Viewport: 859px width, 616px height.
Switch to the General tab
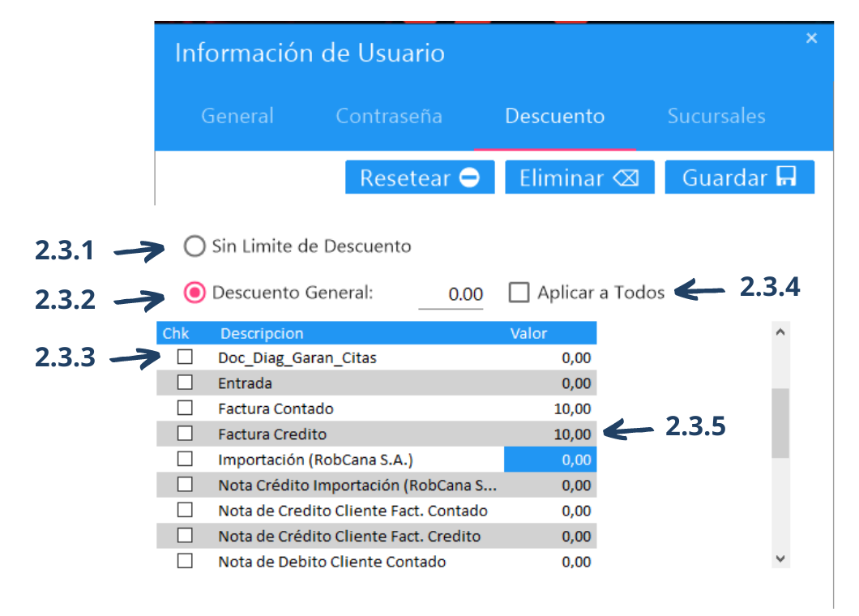237,116
